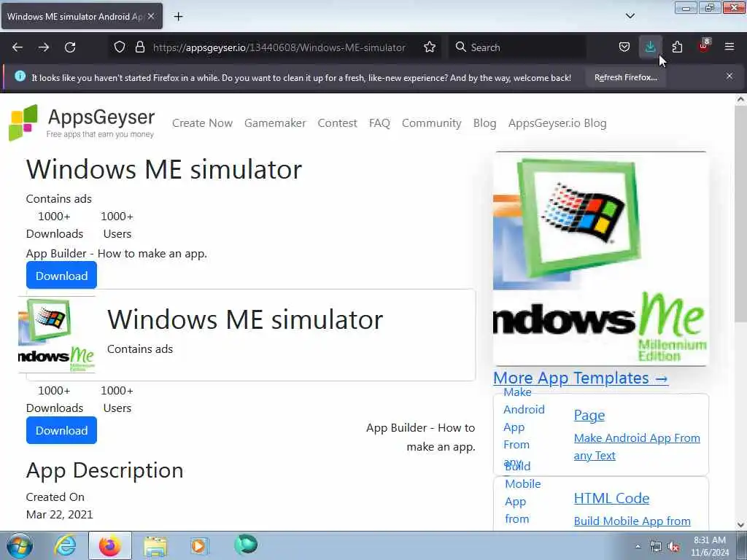Viewport: 747px width, 560px height.
Task: Close the Windows ME simulator tab
Action: [151, 16]
